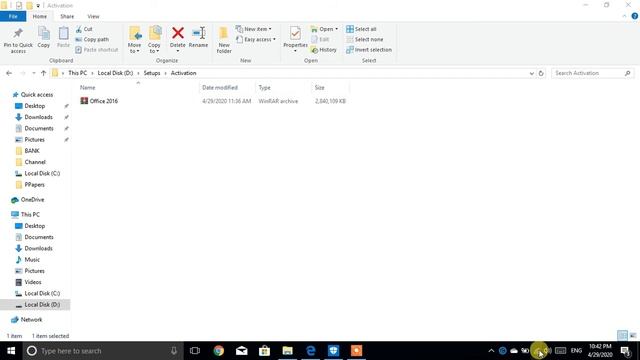This screenshot has width=640, height=360.
Task: Click the History button
Action: [324, 50]
